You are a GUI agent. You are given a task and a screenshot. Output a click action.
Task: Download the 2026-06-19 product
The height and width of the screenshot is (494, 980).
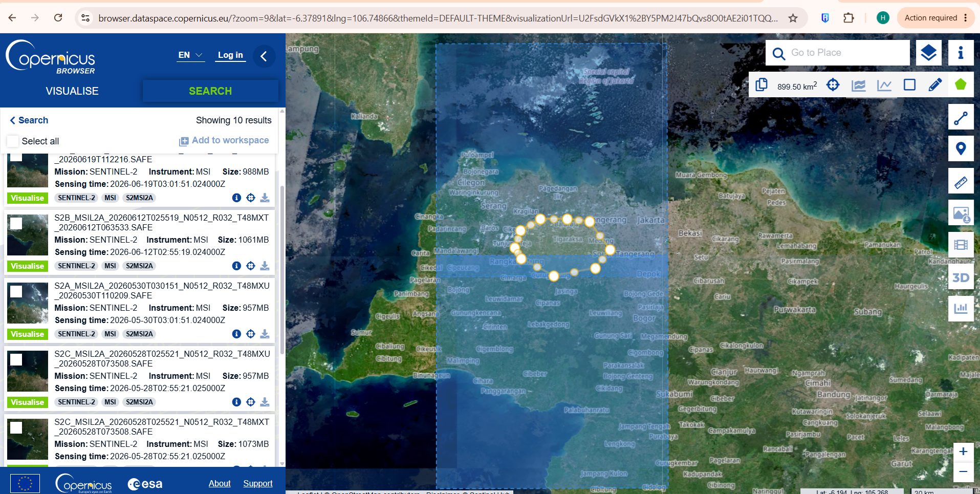click(265, 198)
